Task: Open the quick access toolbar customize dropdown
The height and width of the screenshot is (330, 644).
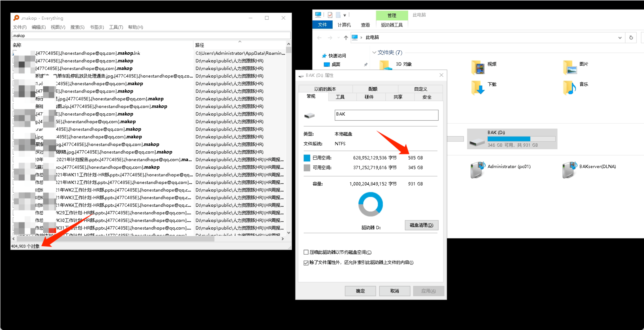Action: click(x=345, y=15)
